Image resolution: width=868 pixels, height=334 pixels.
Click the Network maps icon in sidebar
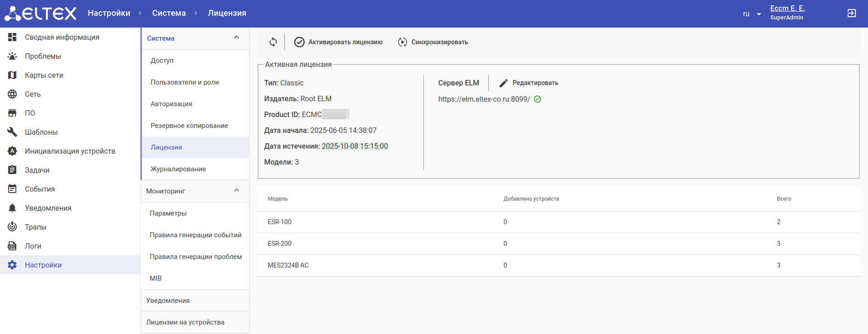(x=12, y=75)
